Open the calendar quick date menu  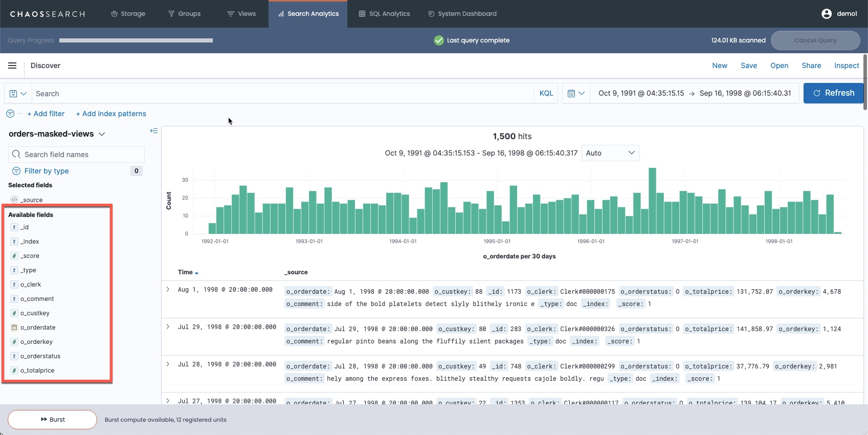coord(576,94)
